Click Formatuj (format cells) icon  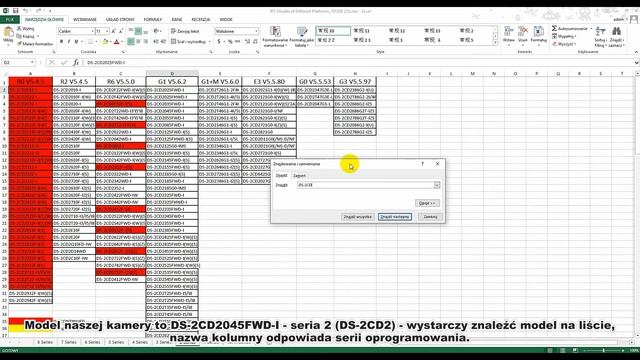538,32
